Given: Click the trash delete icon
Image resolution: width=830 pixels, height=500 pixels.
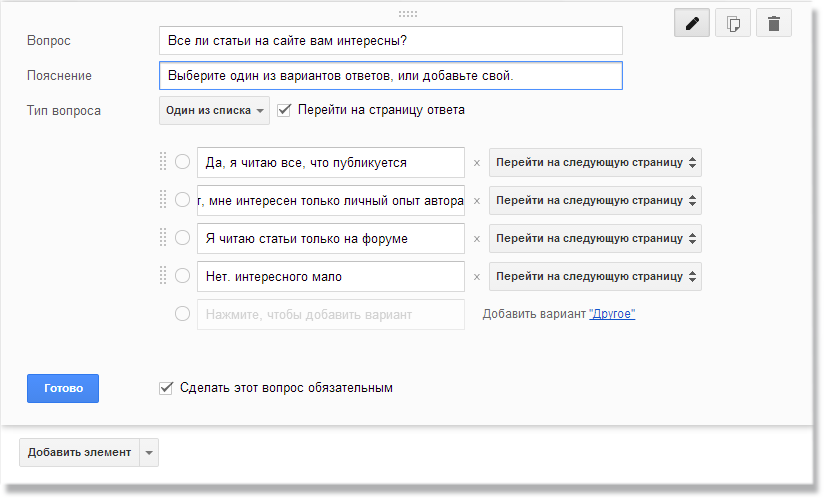Looking at the screenshot, I should (773, 23).
